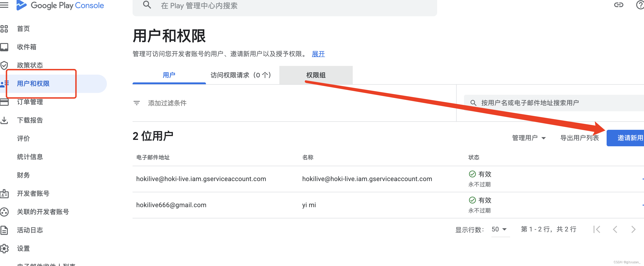This screenshot has width=644, height=266.
Task: Open help via question mark icon
Action: 640,5
